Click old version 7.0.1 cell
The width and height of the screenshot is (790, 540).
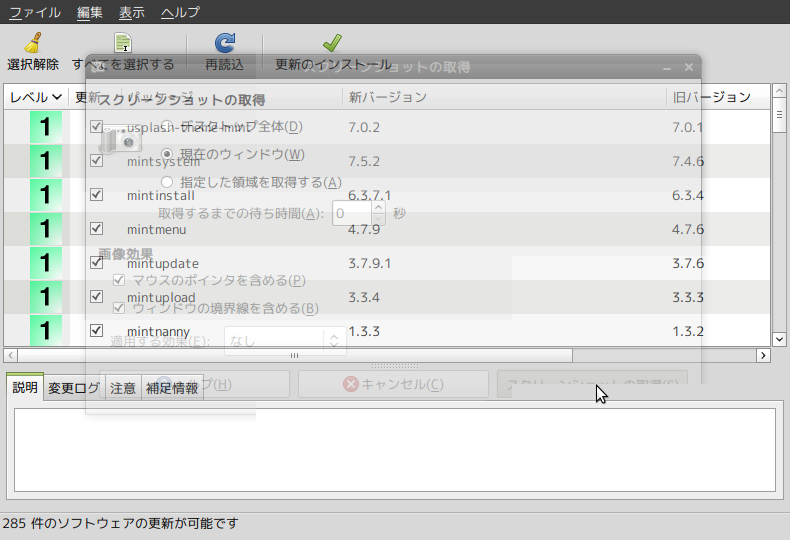(688, 127)
